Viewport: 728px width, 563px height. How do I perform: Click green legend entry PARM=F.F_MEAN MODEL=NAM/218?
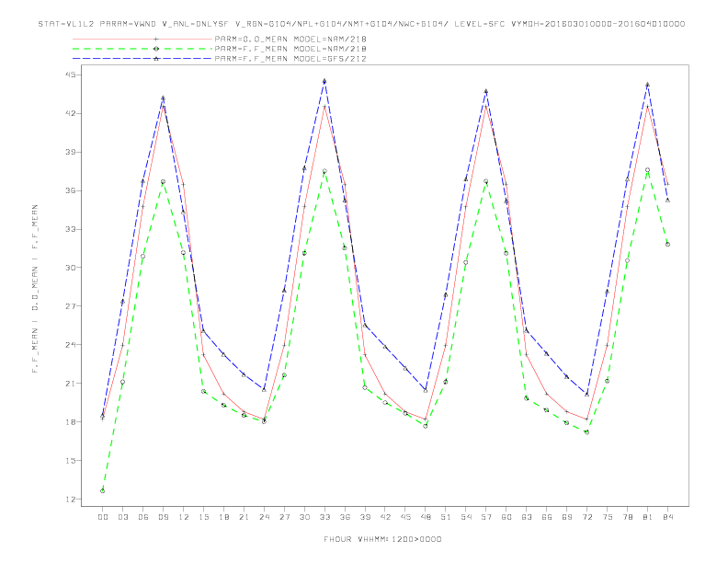(x=290, y=49)
